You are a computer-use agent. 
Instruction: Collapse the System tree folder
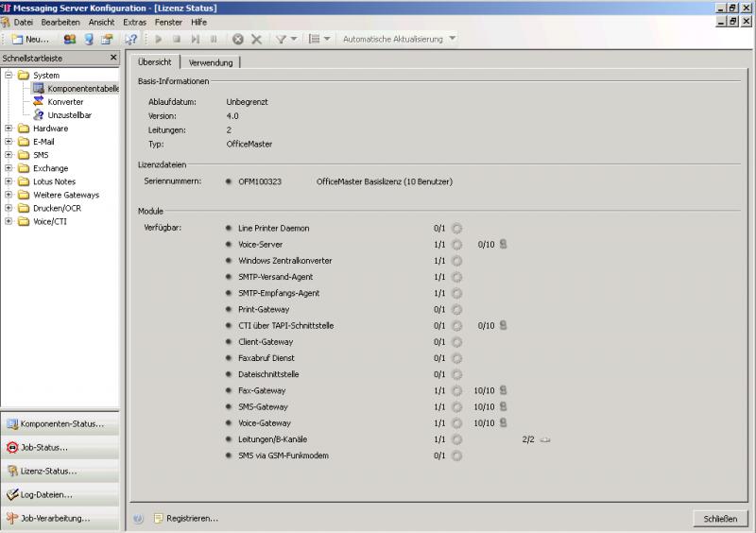tap(9, 75)
